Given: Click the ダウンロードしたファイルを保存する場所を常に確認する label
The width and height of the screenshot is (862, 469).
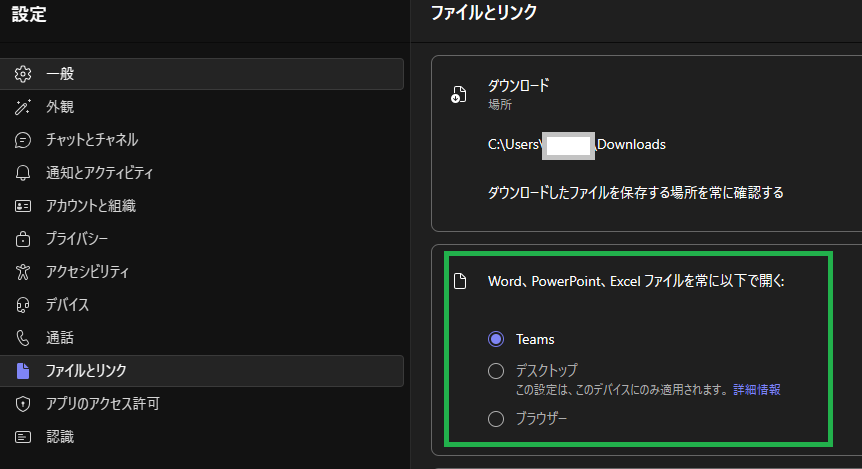Looking at the screenshot, I should pos(636,193).
